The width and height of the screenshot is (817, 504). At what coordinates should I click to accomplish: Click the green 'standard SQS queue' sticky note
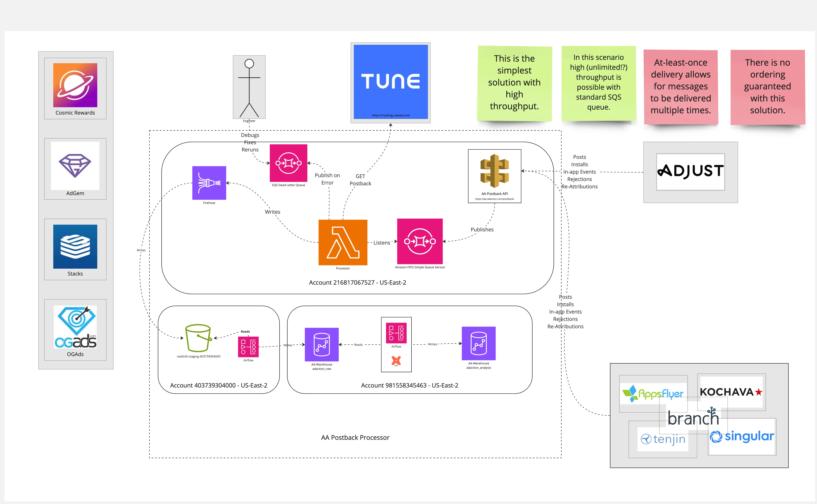point(599,83)
